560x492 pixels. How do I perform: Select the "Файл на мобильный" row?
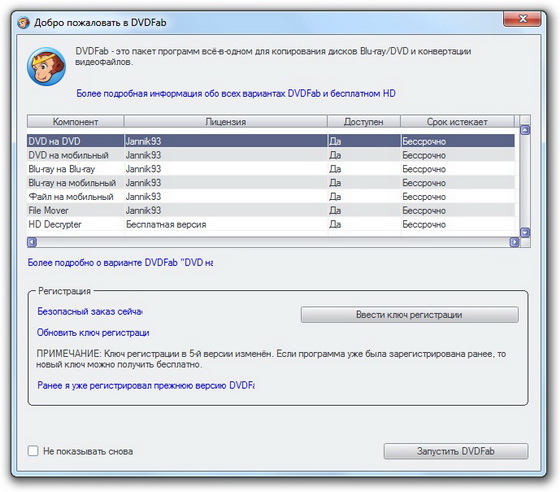pyautogui.click(x=271, y=197)
